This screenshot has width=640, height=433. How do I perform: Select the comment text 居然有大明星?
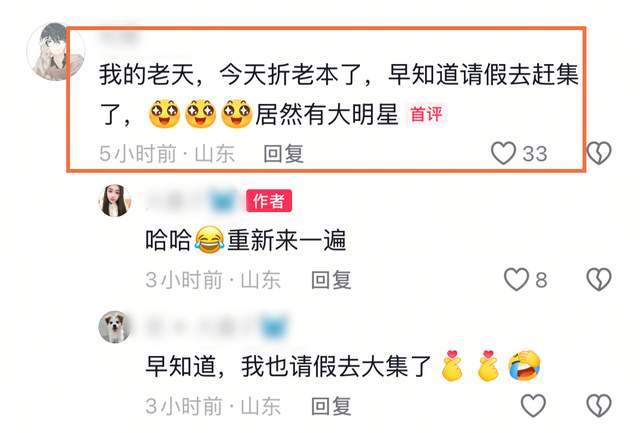[x=327, y=114]
